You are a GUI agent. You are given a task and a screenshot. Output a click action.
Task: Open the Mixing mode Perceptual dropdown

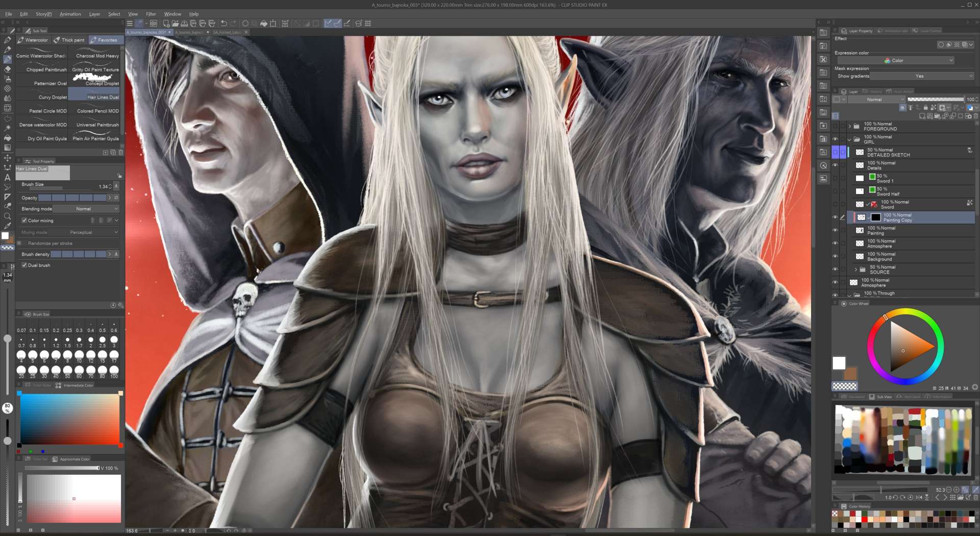coord(86,232)
